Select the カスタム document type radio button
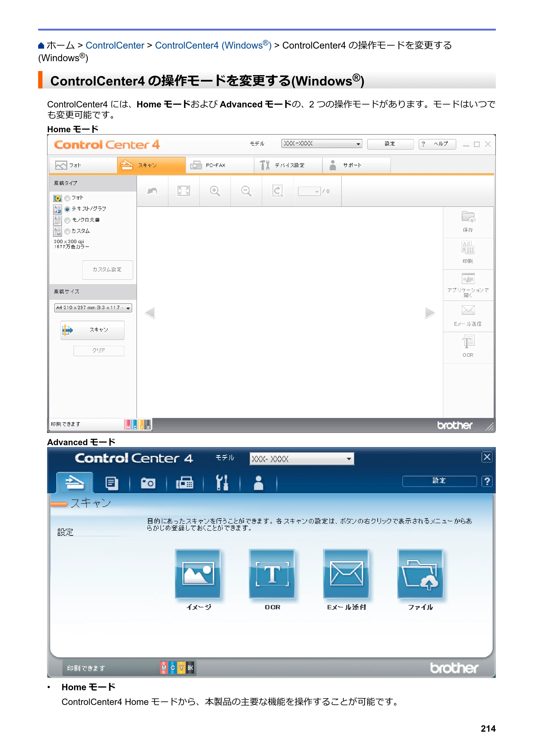Viewport: 534px width, 756px height. coord(68,231)
